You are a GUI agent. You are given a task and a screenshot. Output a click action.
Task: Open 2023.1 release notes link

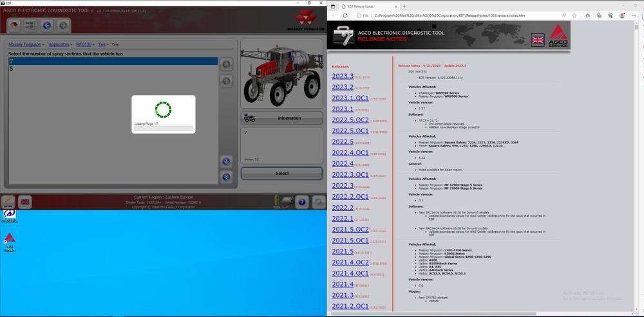343,109
